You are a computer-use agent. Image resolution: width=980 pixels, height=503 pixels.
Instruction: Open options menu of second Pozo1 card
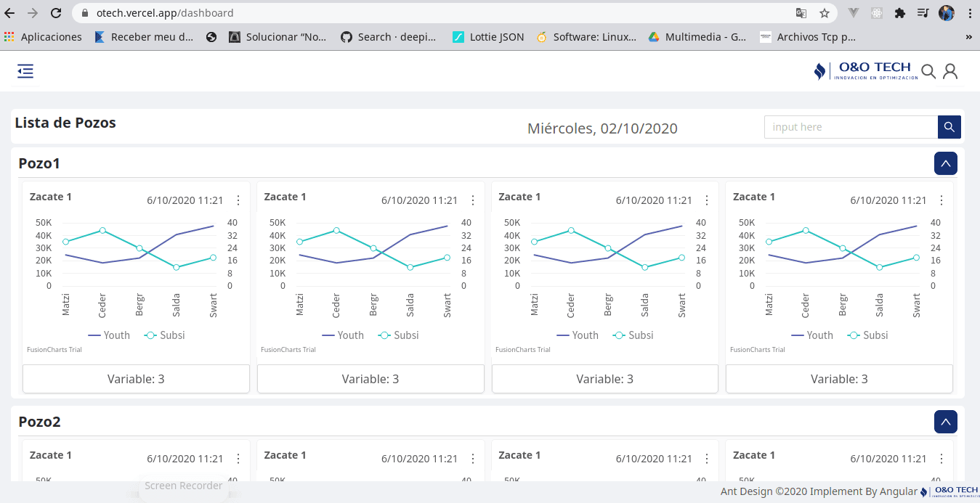473,200
